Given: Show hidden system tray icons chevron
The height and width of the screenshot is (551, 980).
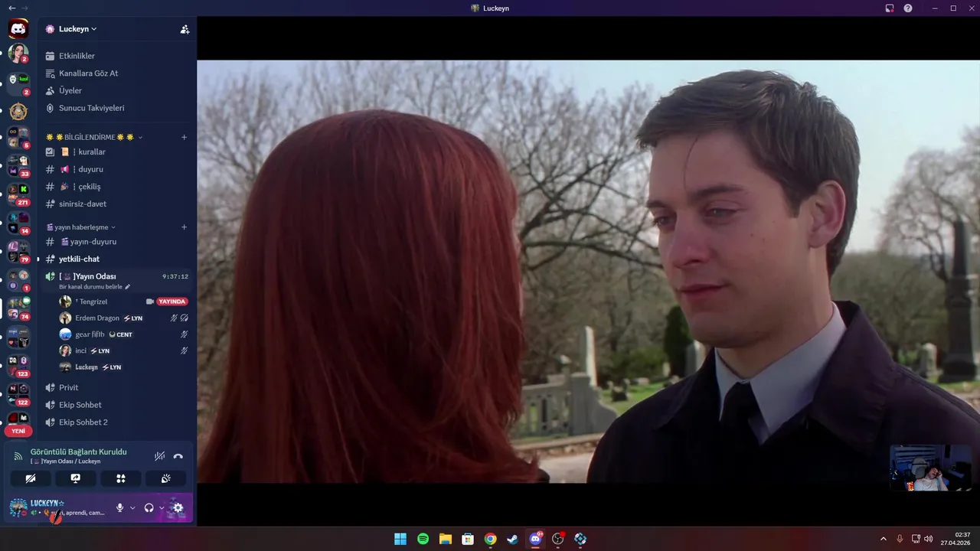Looking at the screenshot, I should point(884,539).
